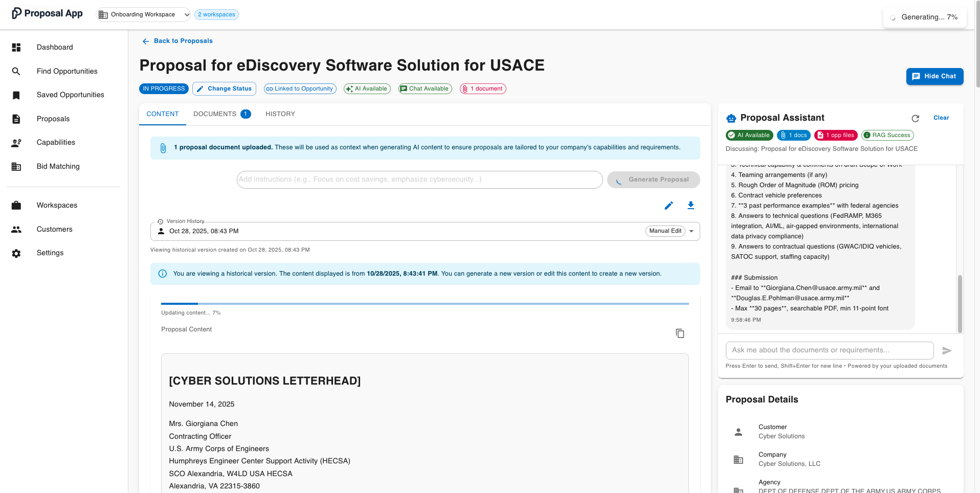This screenshot has width=980, height=493.
Task: Click the Chat Available chip
Action: coord(425,89)
